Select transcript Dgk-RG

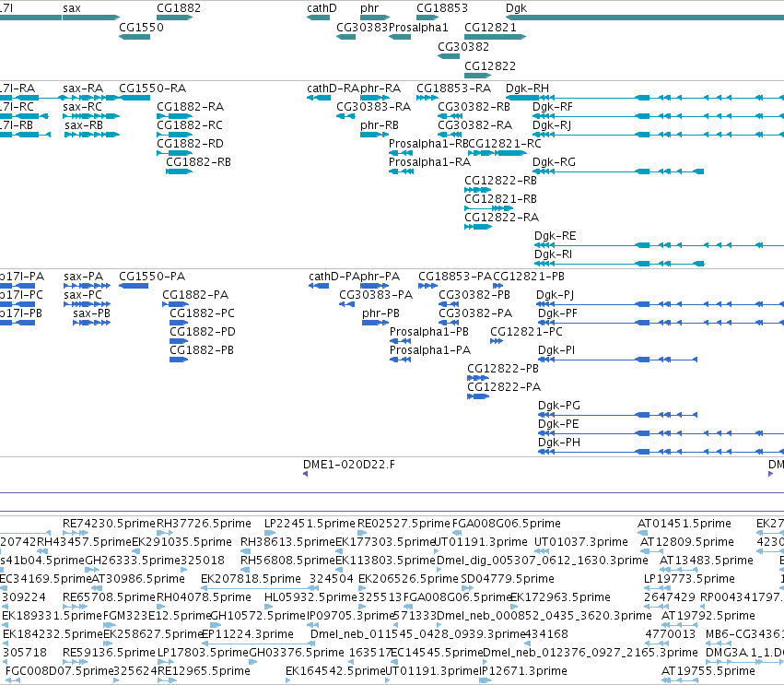click(x=554, y=162)
